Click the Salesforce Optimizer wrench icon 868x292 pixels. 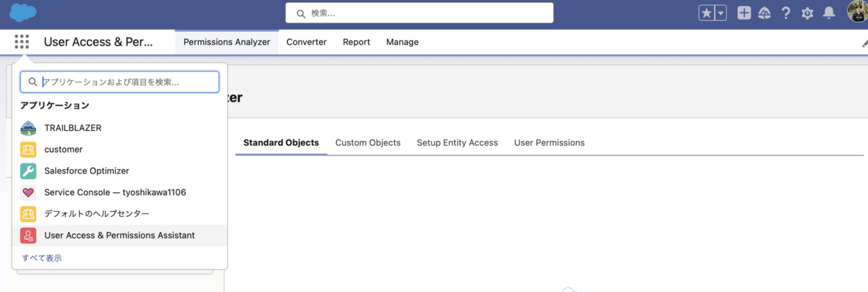(28, 171)
